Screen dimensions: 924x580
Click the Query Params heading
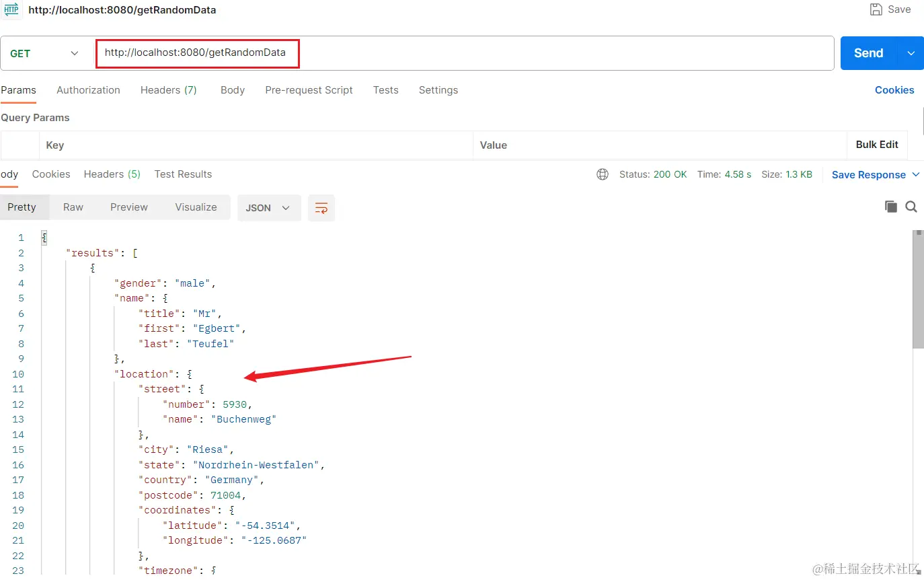(x=35, y=118)
